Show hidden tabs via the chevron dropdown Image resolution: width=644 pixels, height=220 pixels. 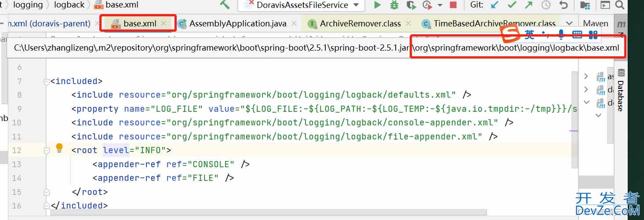click(569, 23)
